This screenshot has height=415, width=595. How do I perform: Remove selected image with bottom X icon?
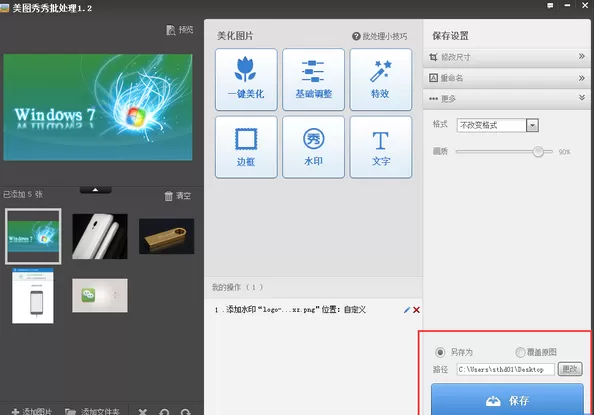click(143, 412)
